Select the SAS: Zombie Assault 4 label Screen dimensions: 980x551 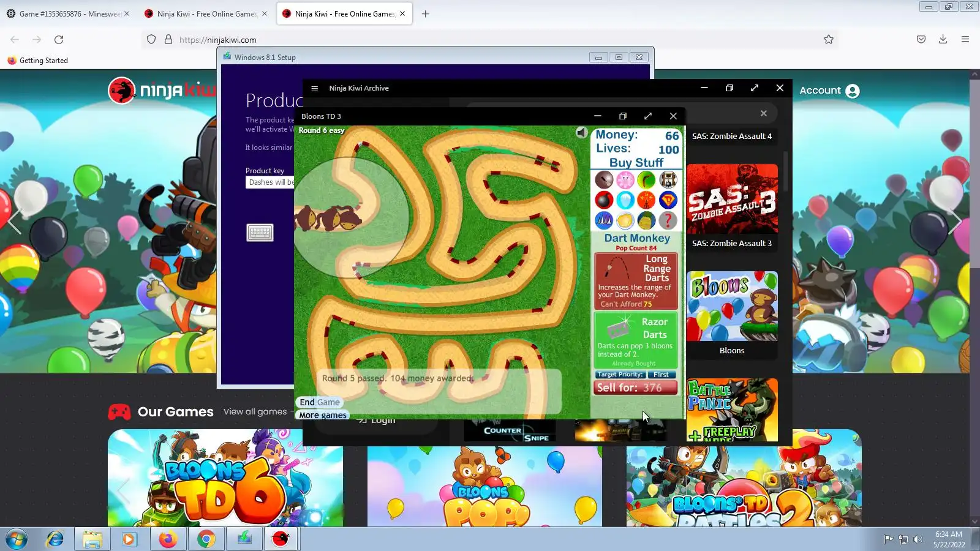[x=732, y=136]
